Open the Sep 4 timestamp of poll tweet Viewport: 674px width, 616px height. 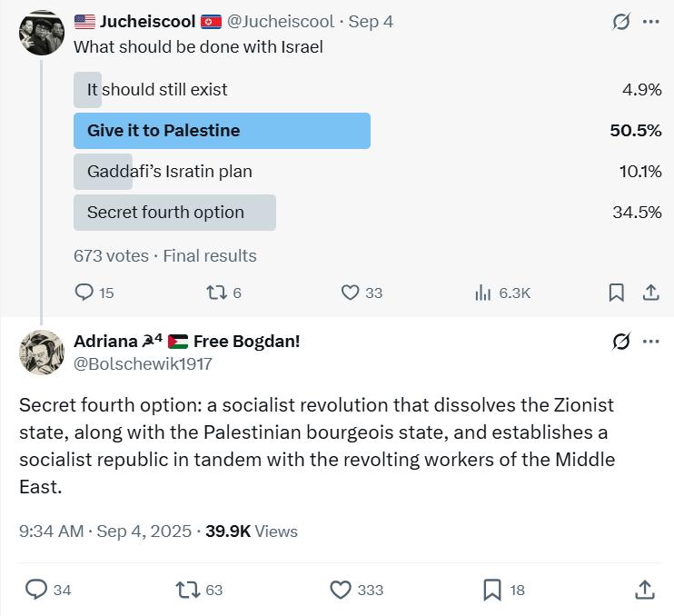tap(371, 22)
